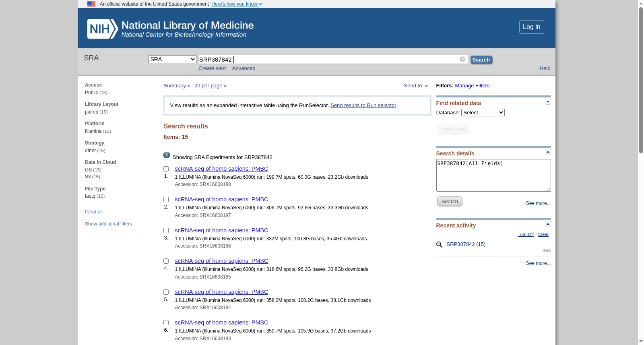Click the SRA heading label
This screenshot has height=345, width=644.
point(91,58)
